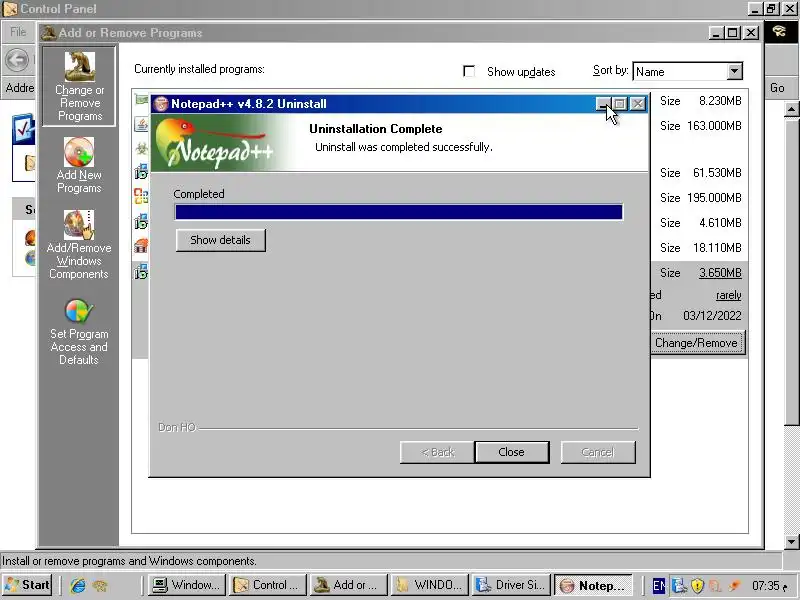Click the Back arrow in Control Panel window
The width and height of the screenshot is (800, 600).
click(17, 60)
